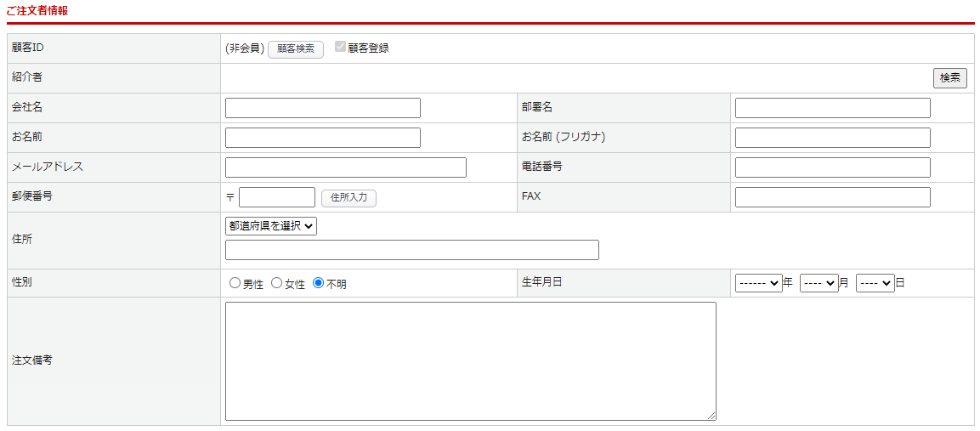Click the 電話番号 input field
This screenshot has height=431, width=980.
point(832,167)
